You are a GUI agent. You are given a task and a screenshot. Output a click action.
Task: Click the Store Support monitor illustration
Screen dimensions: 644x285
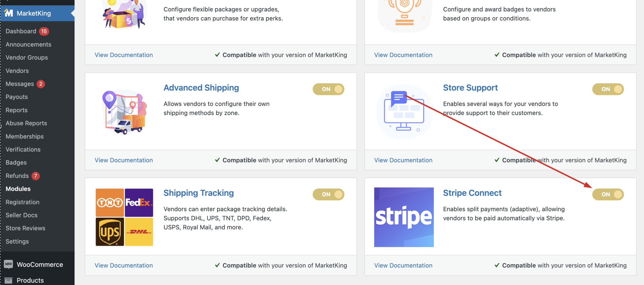click(x=405, y=112)
